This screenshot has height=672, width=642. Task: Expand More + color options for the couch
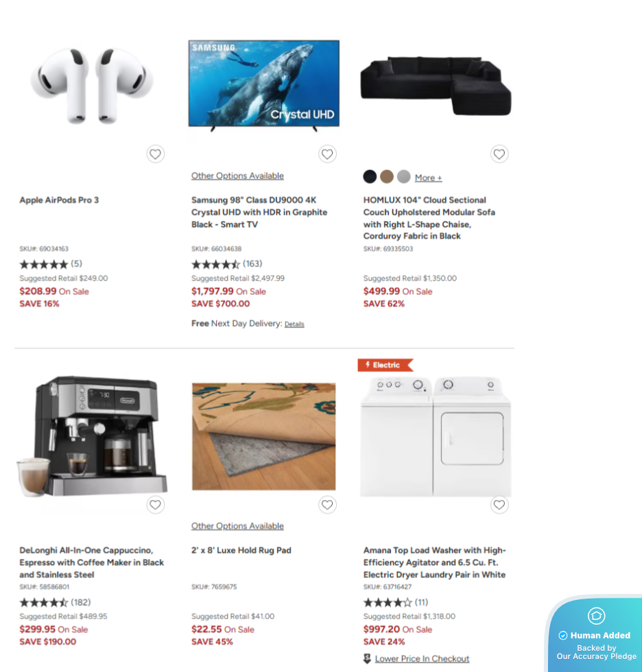pos(428,178)
